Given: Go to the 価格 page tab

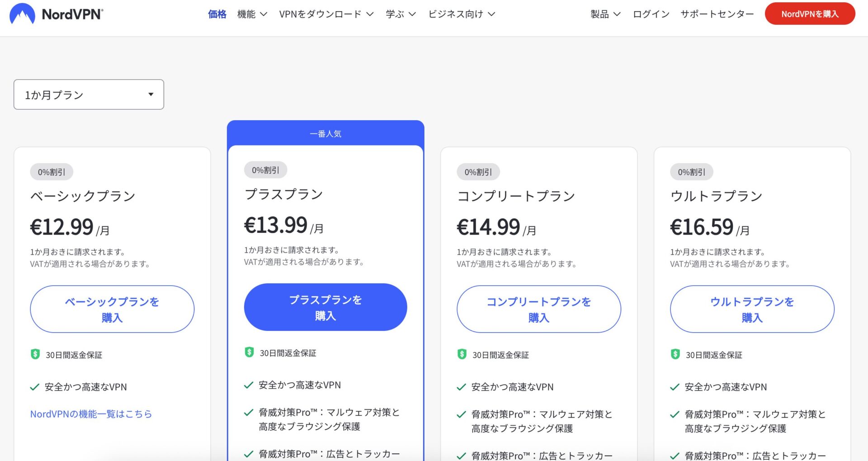Looking at the screenshot, I should (217, 14).
